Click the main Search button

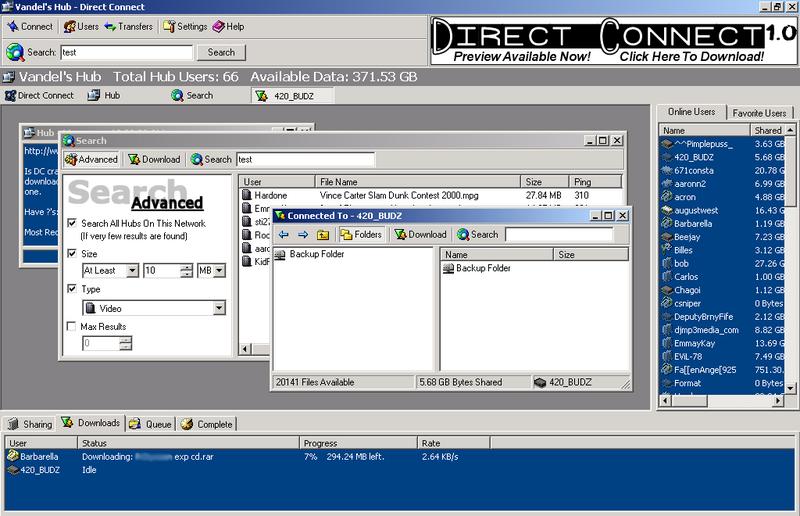[x=221, y=52]
